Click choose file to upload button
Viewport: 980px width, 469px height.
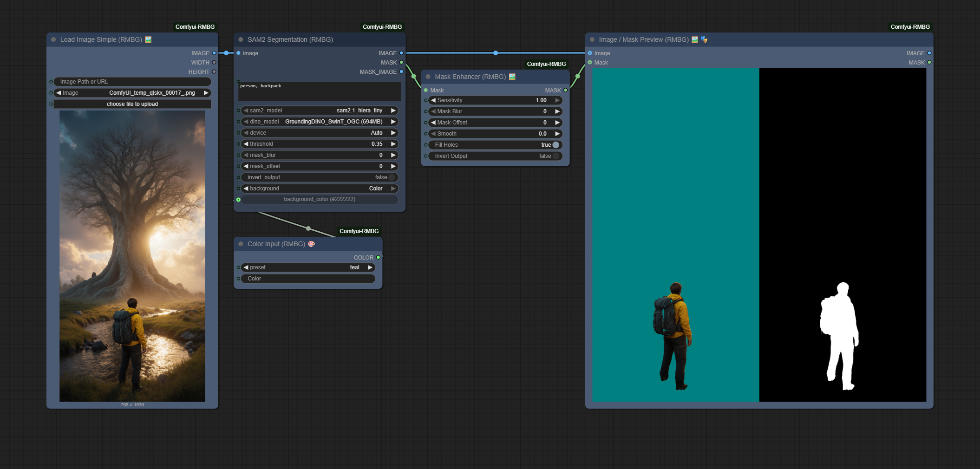click(x=132, y=104)
